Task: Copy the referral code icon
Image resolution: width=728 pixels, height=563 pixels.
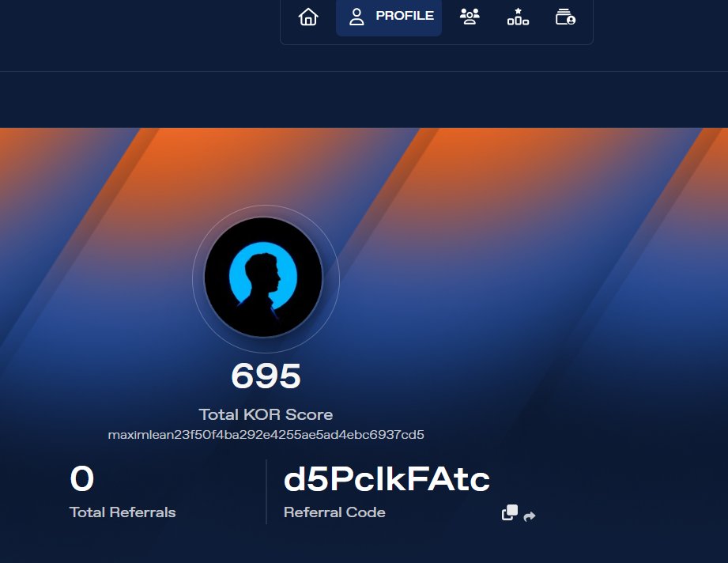Action: tap(510, 512)
